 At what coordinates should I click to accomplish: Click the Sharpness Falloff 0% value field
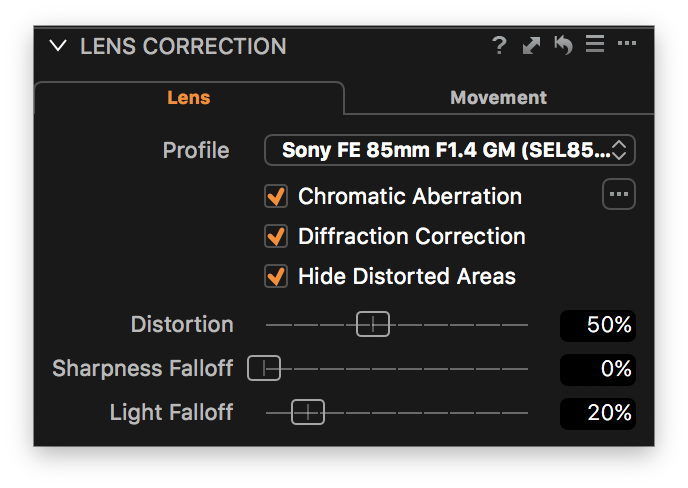click(598, 369)
